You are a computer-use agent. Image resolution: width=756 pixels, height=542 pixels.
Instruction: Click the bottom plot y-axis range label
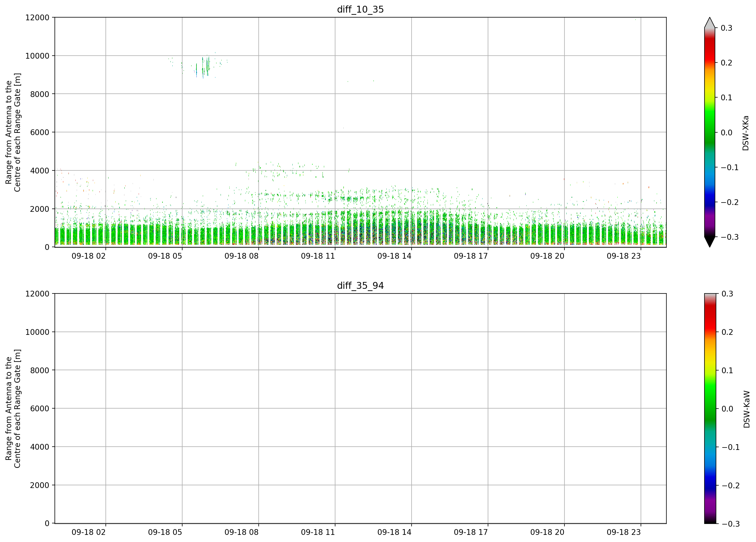[13, 409]
